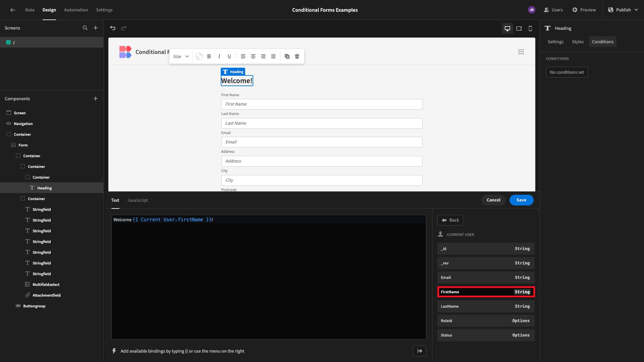Click the First Name input field
This screenshot has width=644, height=362.
coord(322,104)
